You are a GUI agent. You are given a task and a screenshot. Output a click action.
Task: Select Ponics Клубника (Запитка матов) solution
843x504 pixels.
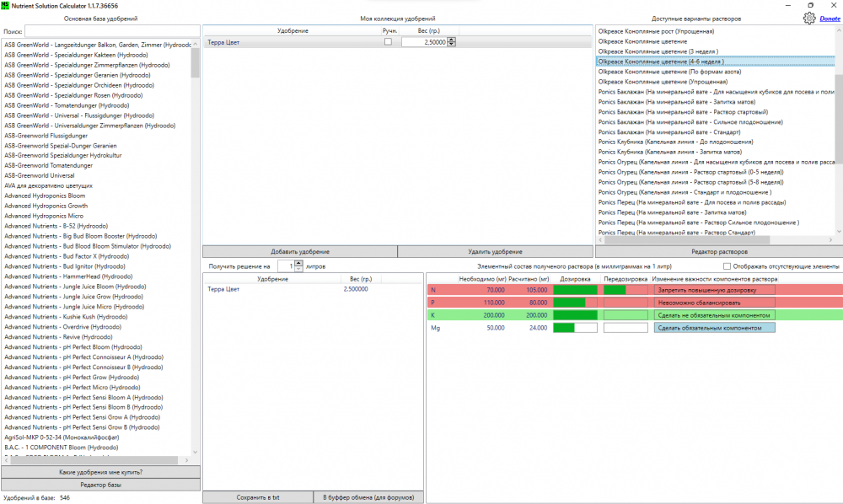pyautogui.click(x=670, y=152)
